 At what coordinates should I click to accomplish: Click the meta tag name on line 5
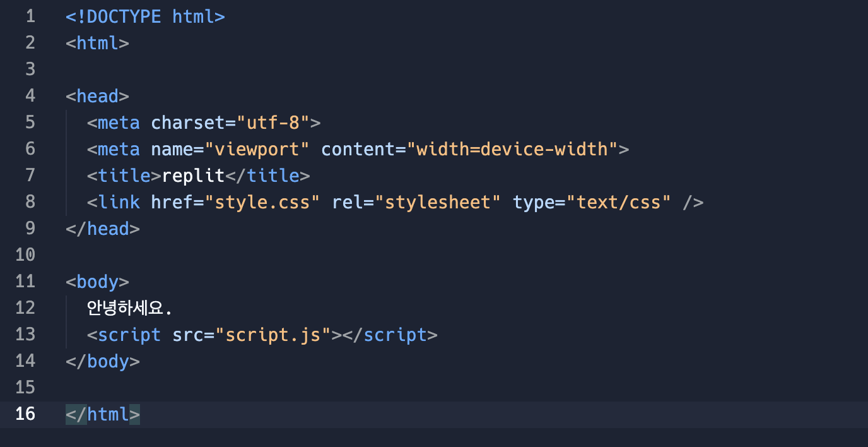click(x=119, y=122)
